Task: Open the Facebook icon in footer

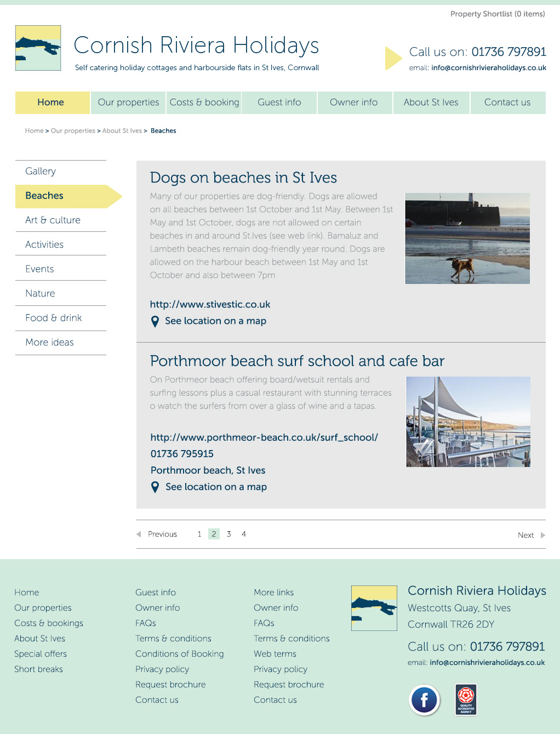Action: pos(424,700)
